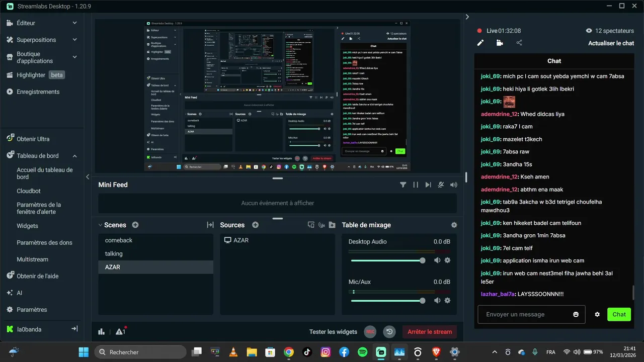Expand Boutique d'applications chevron
The width and height of the screenshot is (644, 362).
pyautogui.click(x=74, y=57)
